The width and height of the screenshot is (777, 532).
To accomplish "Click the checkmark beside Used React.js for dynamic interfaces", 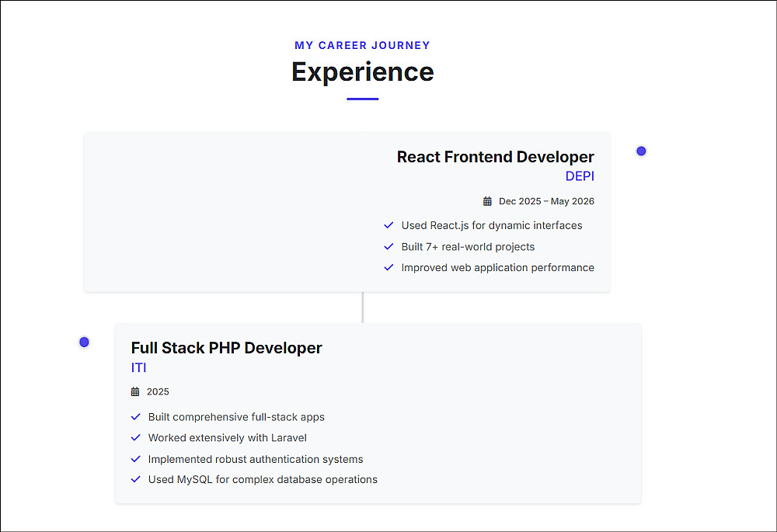I will [x=388, y=225].
